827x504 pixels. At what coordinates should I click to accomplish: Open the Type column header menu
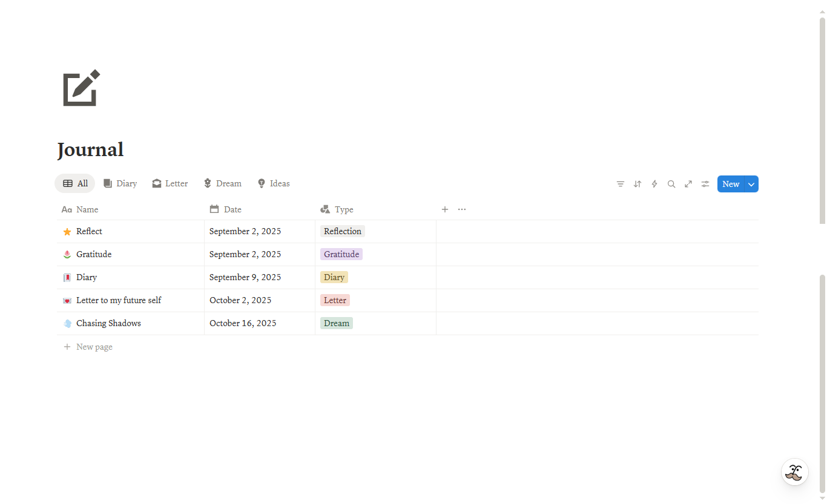(x=343, y=209)
